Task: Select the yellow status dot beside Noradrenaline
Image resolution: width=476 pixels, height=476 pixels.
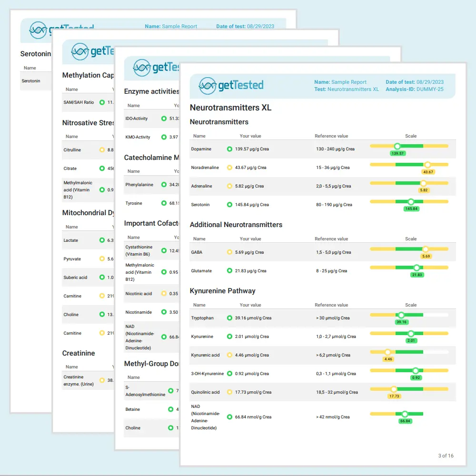Action: pyautogui.click(x=230, y=168)
